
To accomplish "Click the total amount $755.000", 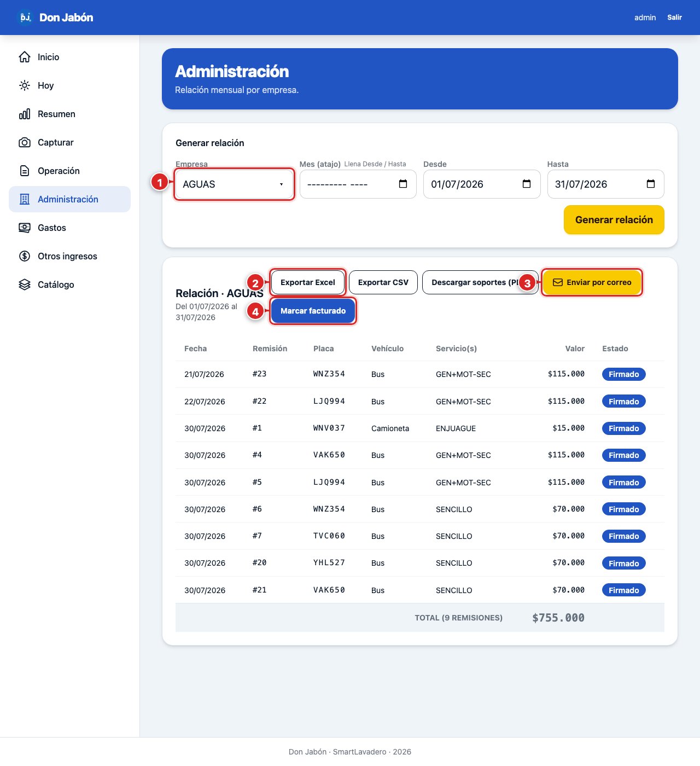I will point(558,618).
